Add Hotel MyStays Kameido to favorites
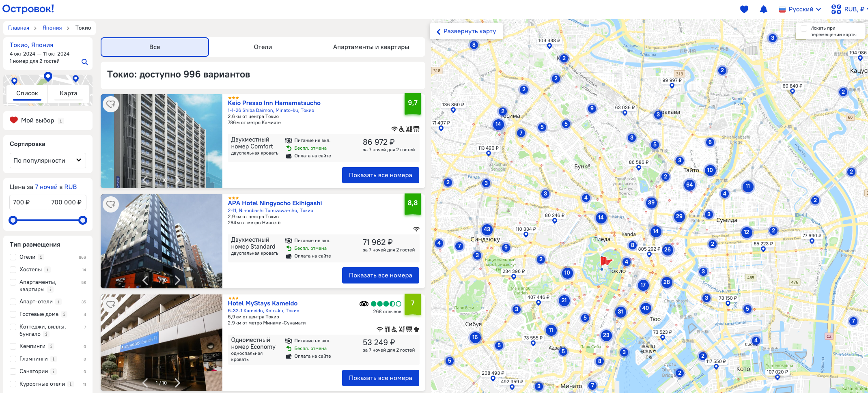The width and height of the screenshot is (868, 393). (111, 305)
